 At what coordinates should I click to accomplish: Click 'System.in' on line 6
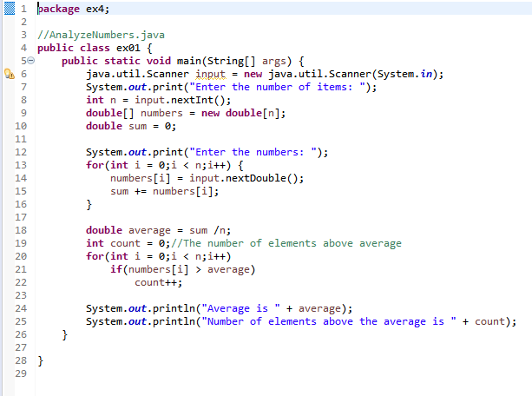tap(404, 74)
